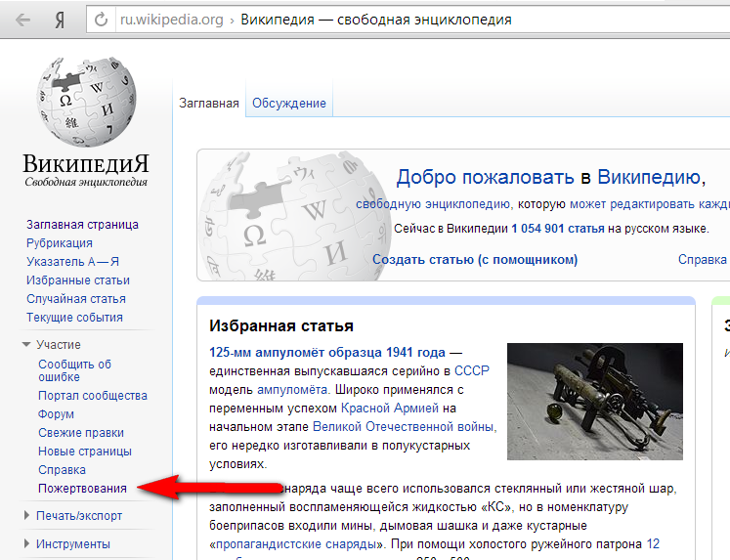Click the large globe in welcome banner

[x=294, y=216]
